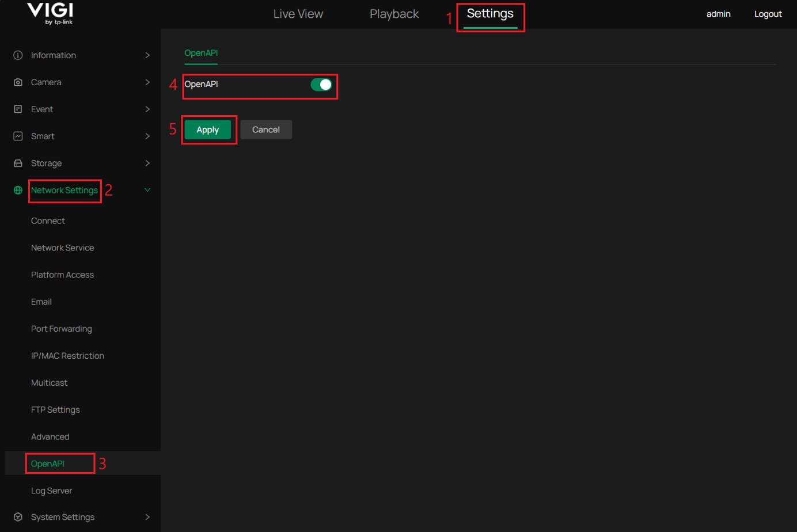Open Network Settings in sidebar
This screenshot has height=532, width=797.
pyautogui.click(x=64, y=191)
